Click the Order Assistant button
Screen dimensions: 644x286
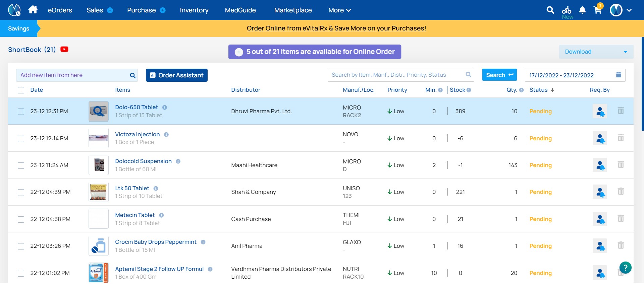coord(177,75)
